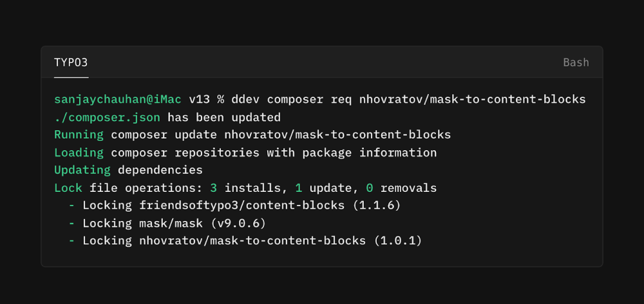This screenshot has height=304, width=644.
Task: Click the mask/mask package name
Action: pos(167,223)
